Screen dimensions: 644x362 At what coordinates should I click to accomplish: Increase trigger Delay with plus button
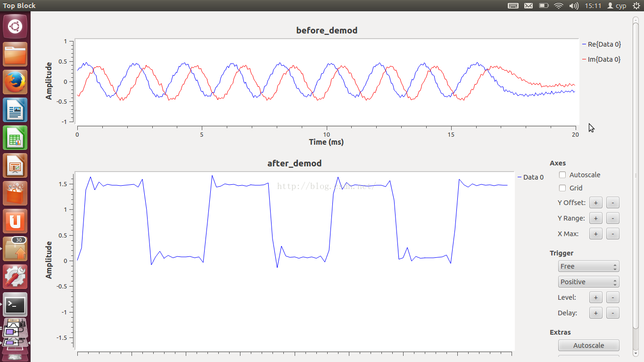click(596, 313)
